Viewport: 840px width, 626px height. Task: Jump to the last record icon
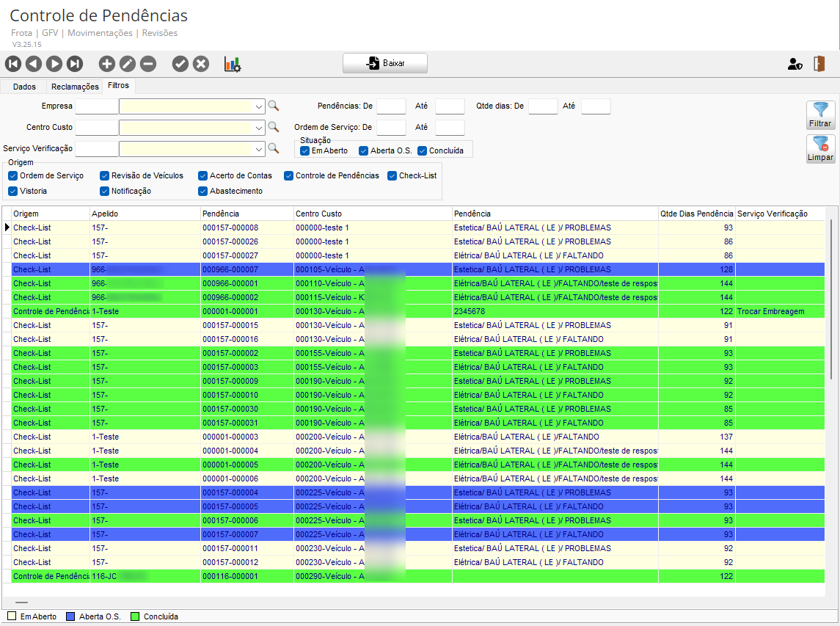75,64
